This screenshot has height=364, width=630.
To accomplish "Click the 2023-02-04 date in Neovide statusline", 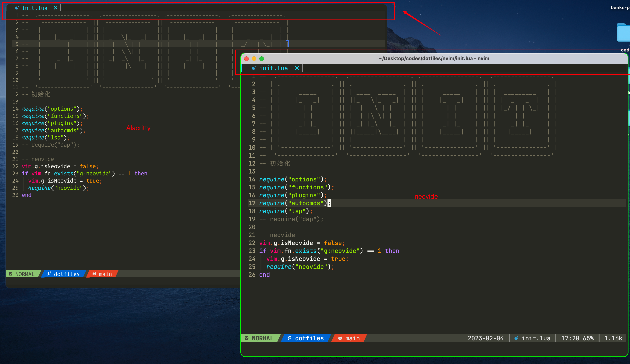I will point(486,338).
